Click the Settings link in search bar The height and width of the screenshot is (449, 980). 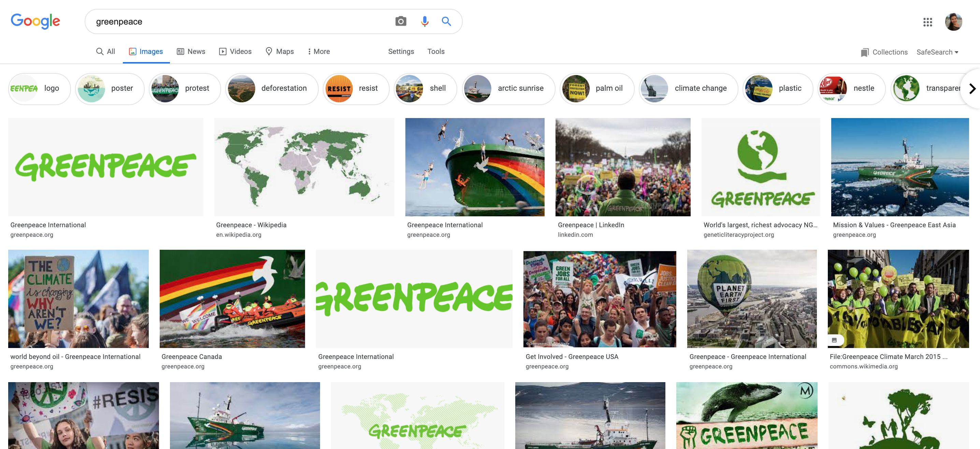(x=401, y=51)
